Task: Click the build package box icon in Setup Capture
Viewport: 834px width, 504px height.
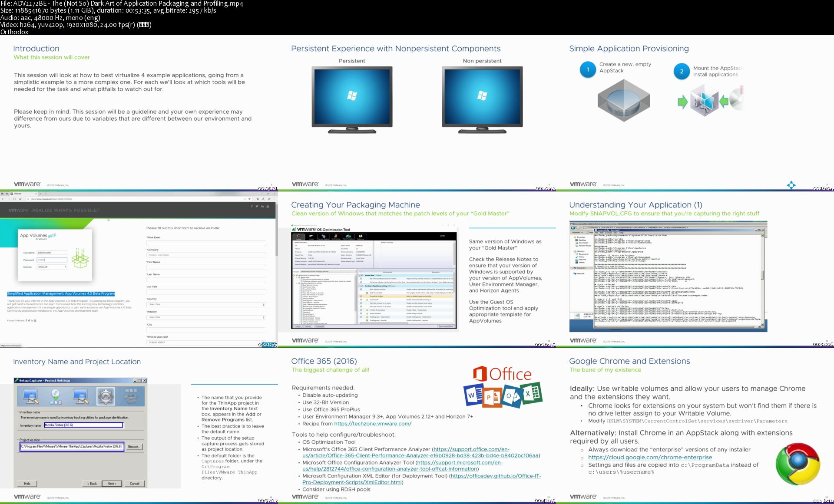Action: pyautogui.click(x=131, y=396)
